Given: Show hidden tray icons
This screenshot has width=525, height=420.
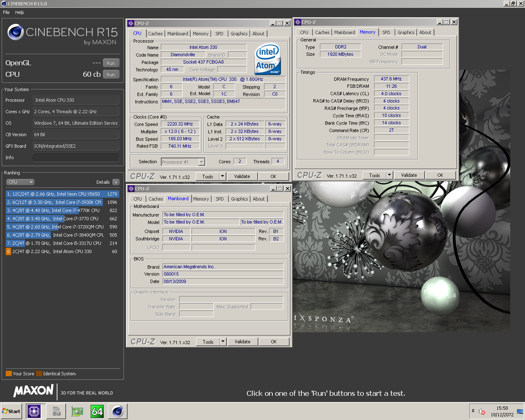Looking at the screenshot, I should [473, 411].
